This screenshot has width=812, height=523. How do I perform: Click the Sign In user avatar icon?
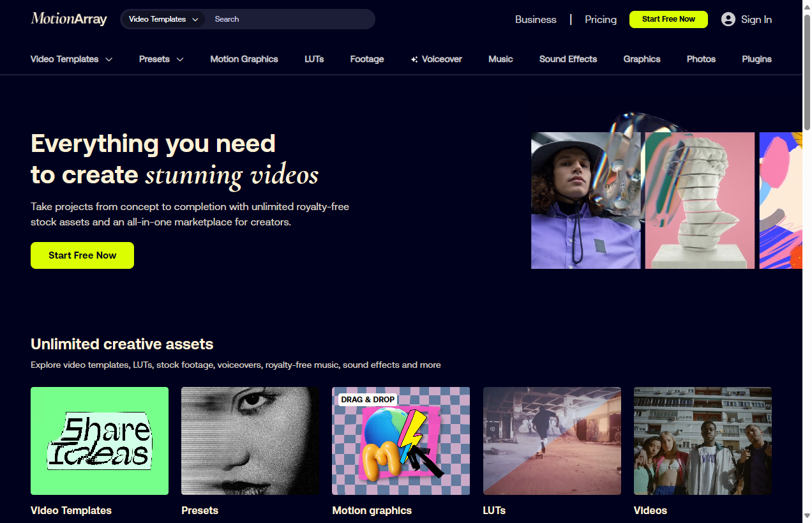(728, 19)
